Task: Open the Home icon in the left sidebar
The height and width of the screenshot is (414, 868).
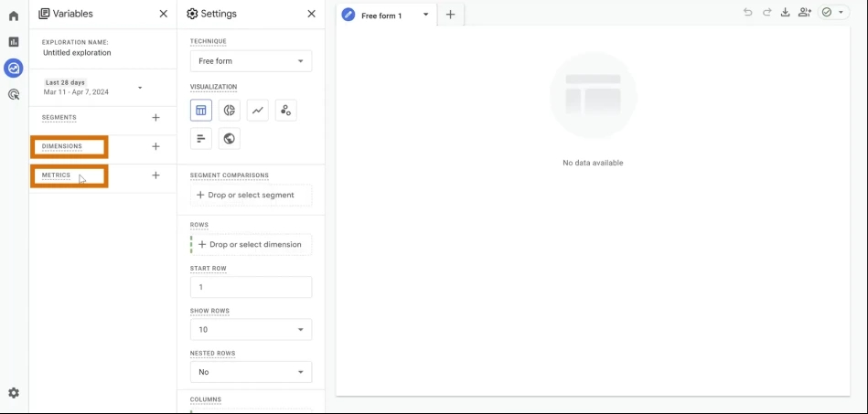Action: tap(14, 16)
